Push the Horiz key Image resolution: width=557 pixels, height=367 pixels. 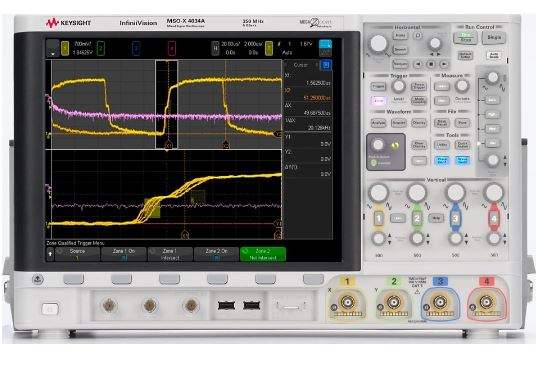(400, 36)
